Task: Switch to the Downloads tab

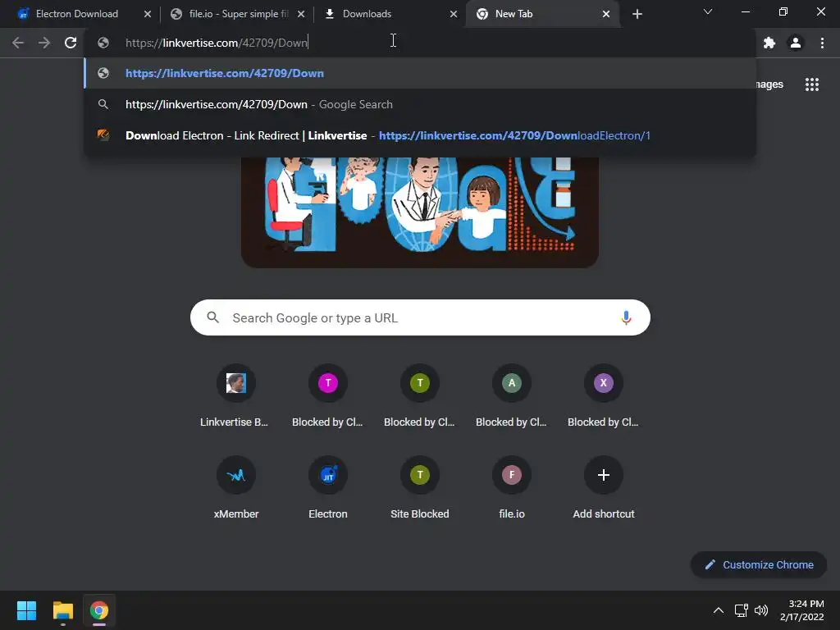Action: tap(388, 14)
